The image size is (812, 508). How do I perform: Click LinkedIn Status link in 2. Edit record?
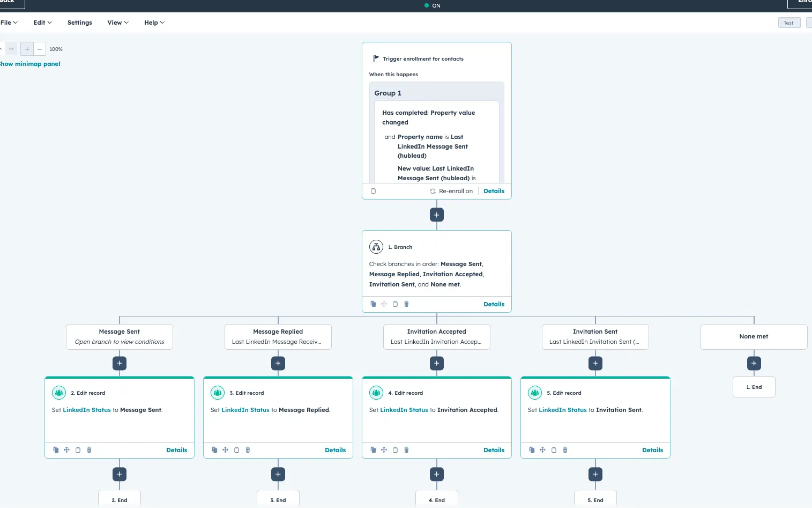pyautogui.click(x=87, y=410)
